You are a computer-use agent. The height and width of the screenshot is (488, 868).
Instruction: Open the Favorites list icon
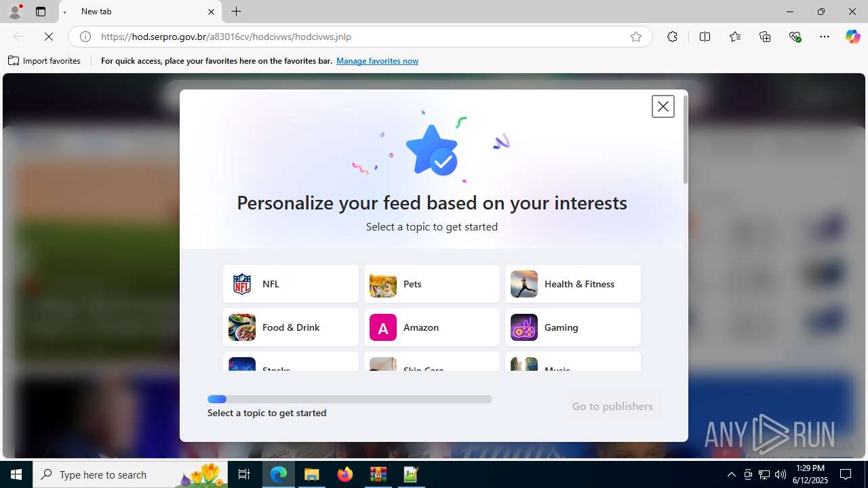point(735,37)
